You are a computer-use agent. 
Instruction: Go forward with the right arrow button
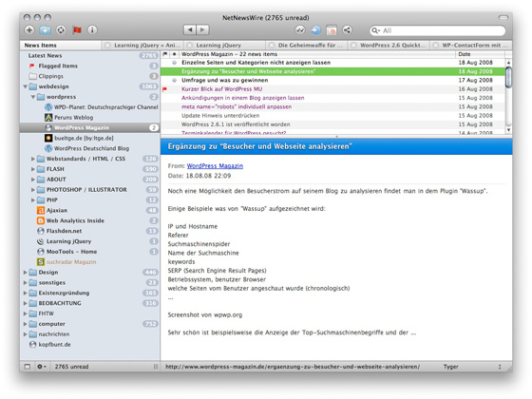(203, 29)
